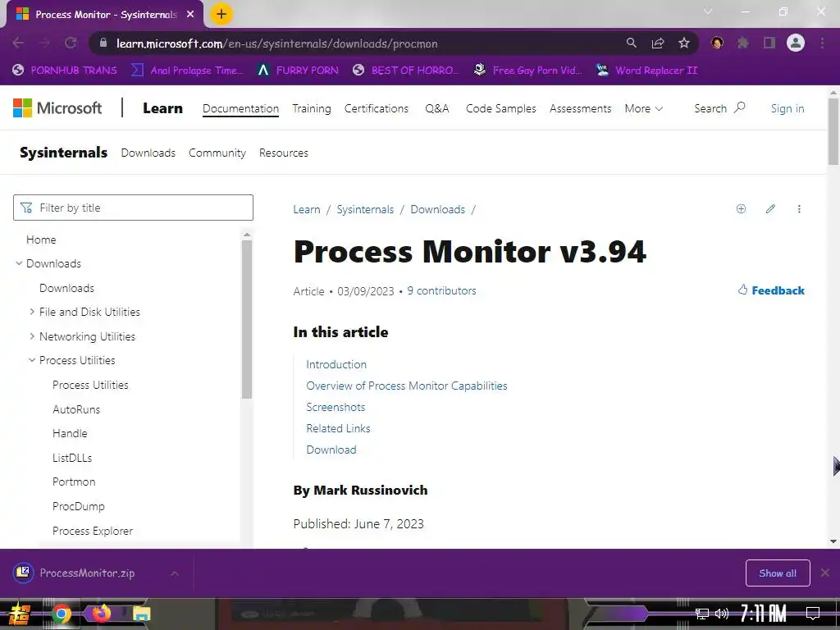Expand the More menu in the Learn header
Viewport: 840px width, 630px height.
pos(643,108)
